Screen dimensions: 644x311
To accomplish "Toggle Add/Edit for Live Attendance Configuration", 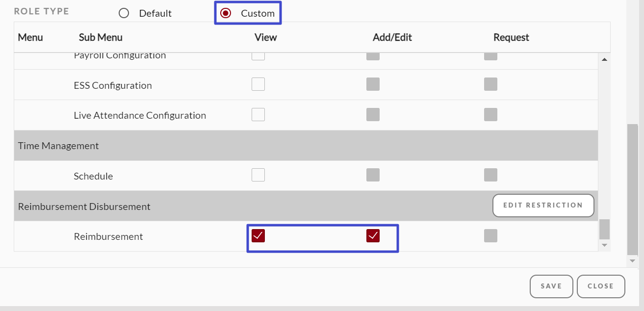I will [x=373, y=115].
